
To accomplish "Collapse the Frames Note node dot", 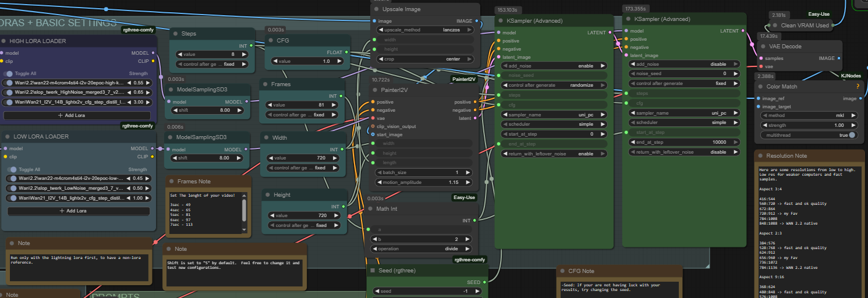I will [172, 182].
